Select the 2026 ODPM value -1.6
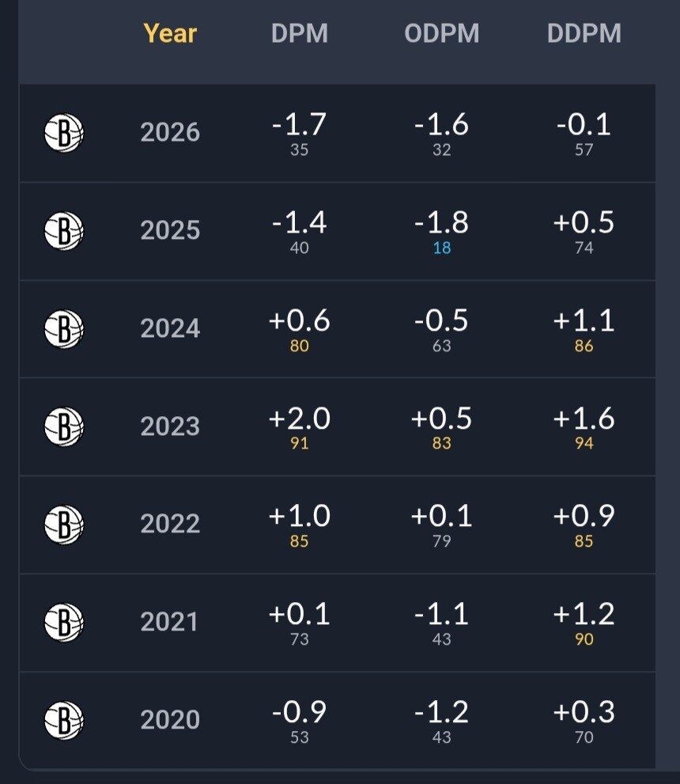Viewport: 680px width, 784px height. [442, 124]
